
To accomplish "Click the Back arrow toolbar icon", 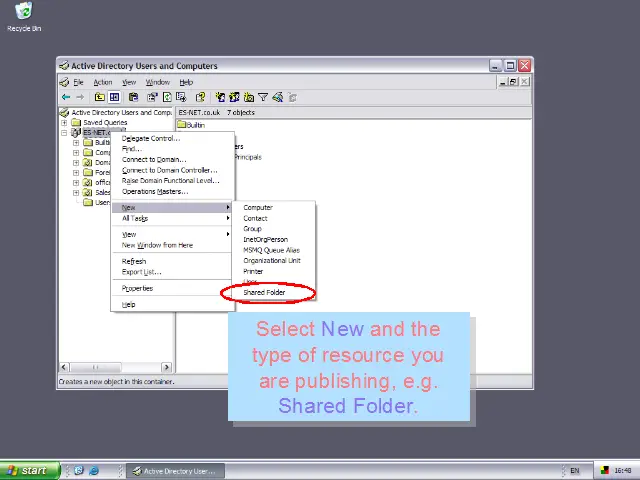I will pyautogui.click(x=66, y=97).
